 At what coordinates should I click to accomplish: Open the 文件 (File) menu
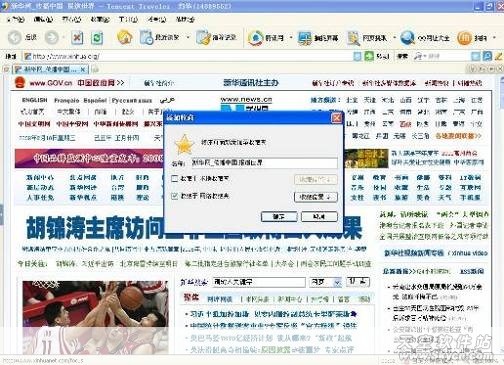[x=15, y=20]
